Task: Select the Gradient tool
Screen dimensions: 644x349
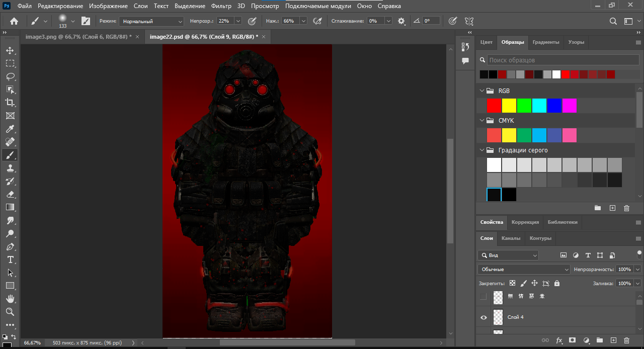Action: (10, 207)
